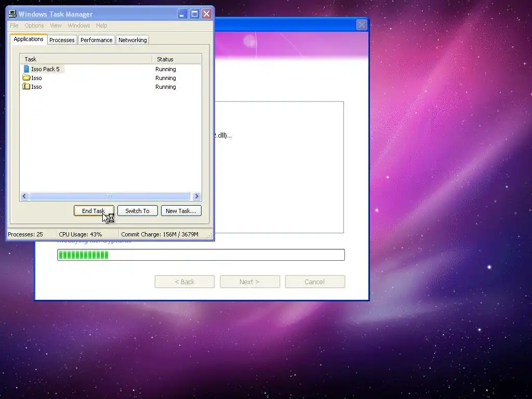532x399 pixels.
Task: Click Back in the installer window
Action: (x=184, y=282)
